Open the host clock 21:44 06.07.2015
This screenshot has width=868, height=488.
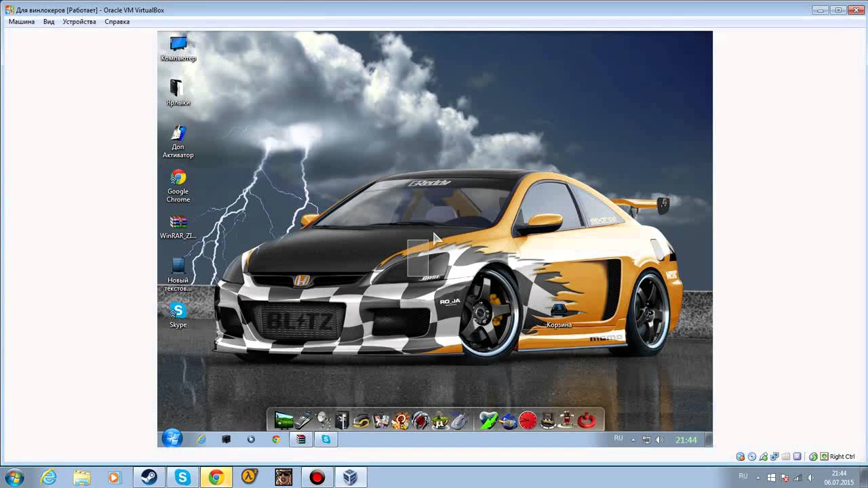click(x=839, y=478)
